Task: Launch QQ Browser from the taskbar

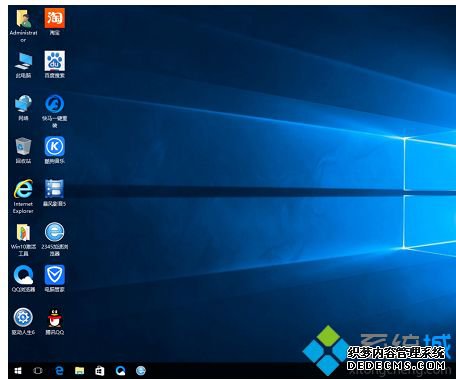Action: pos(120,371)
